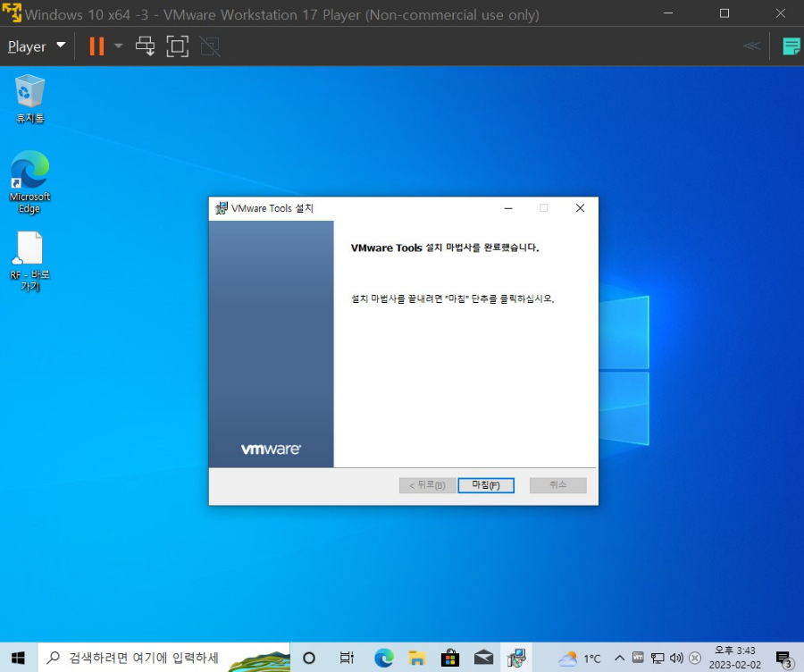Minimize the VMware Tools setup dialog

coord(508,207)
